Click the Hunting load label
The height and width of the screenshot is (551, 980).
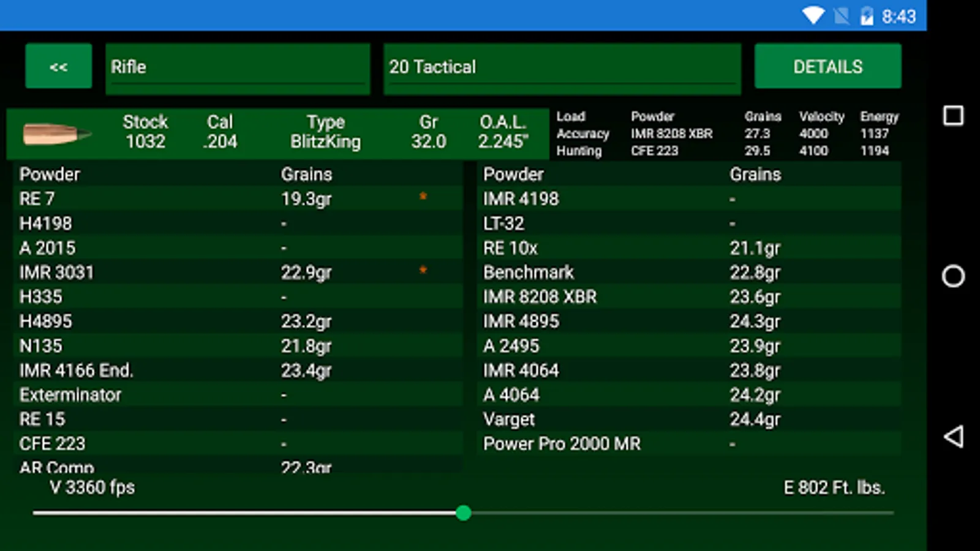[x=579, y=151]
